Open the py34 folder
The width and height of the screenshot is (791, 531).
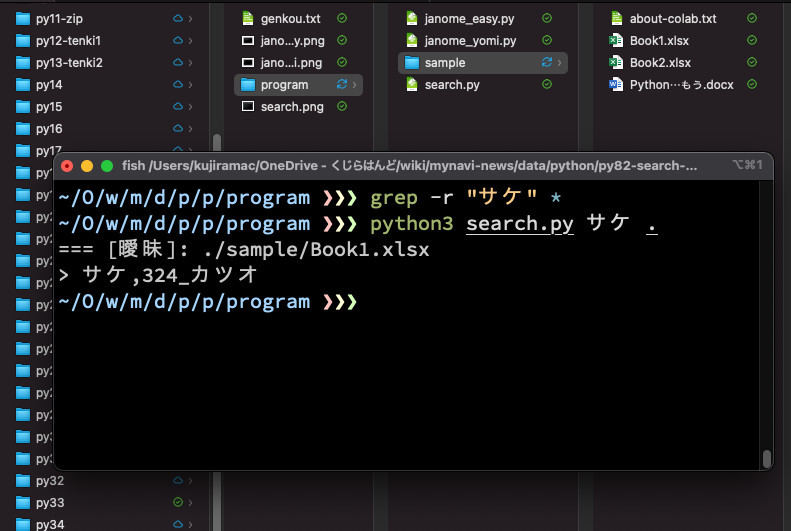coord(50,525)
